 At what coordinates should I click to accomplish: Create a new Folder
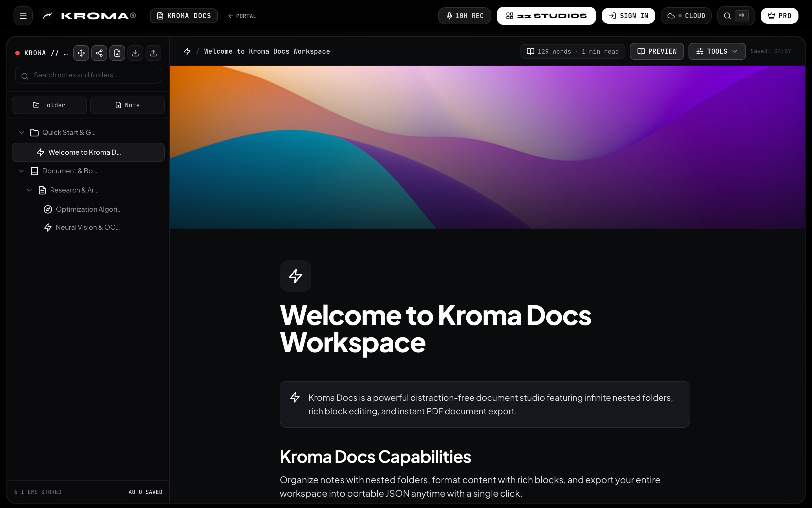coord(49,105)
